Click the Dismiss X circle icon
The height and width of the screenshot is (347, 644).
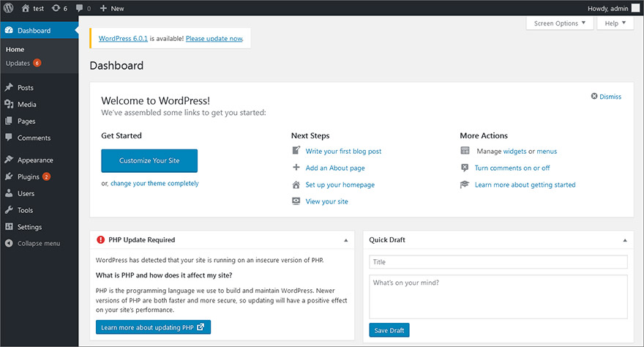(x=594, y=96)
